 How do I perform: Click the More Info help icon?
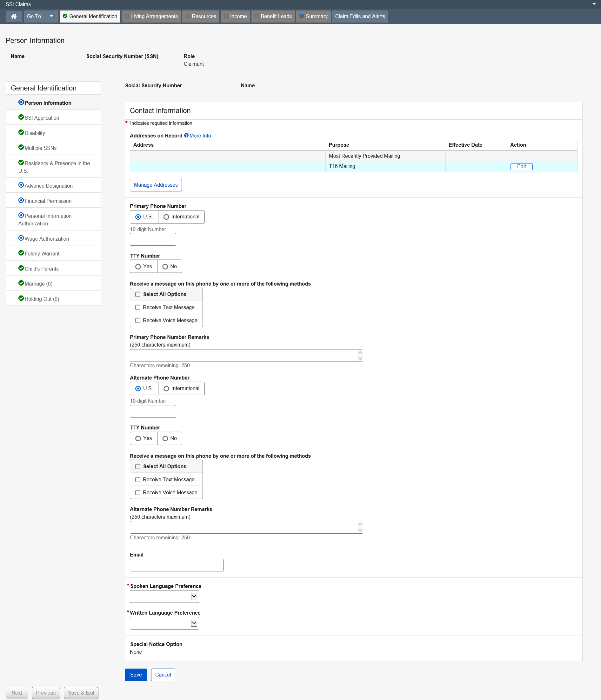click(x=186, y=136)
